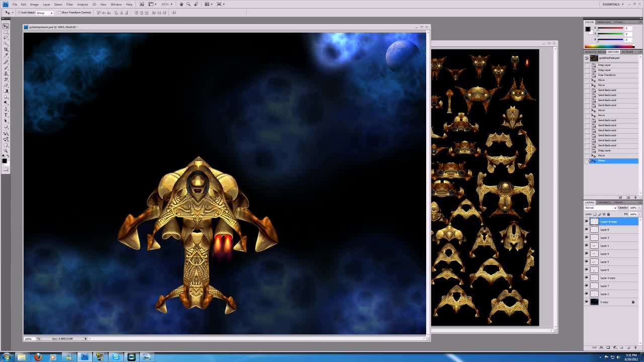Switch to the Actions tab
The height and width of the screenshot is (362, 644).
(x=627, y=52)
